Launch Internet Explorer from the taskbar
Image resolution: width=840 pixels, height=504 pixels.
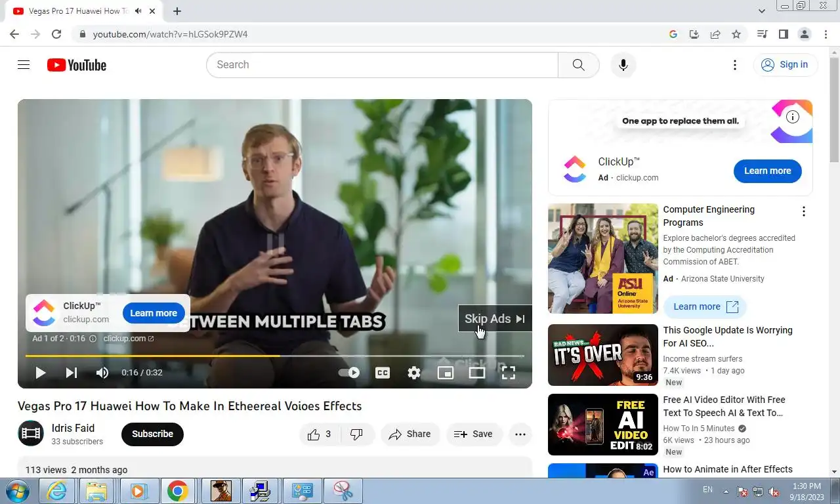click(56, 491)
